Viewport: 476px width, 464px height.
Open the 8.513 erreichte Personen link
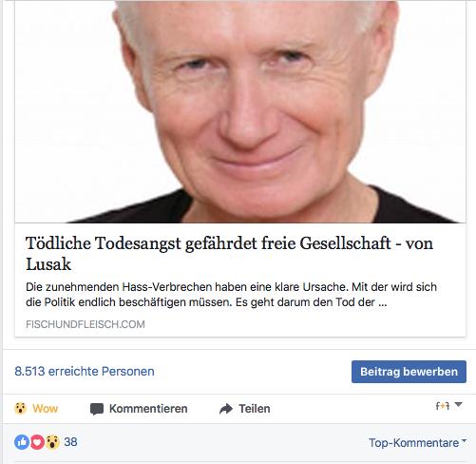click(85, 371)
